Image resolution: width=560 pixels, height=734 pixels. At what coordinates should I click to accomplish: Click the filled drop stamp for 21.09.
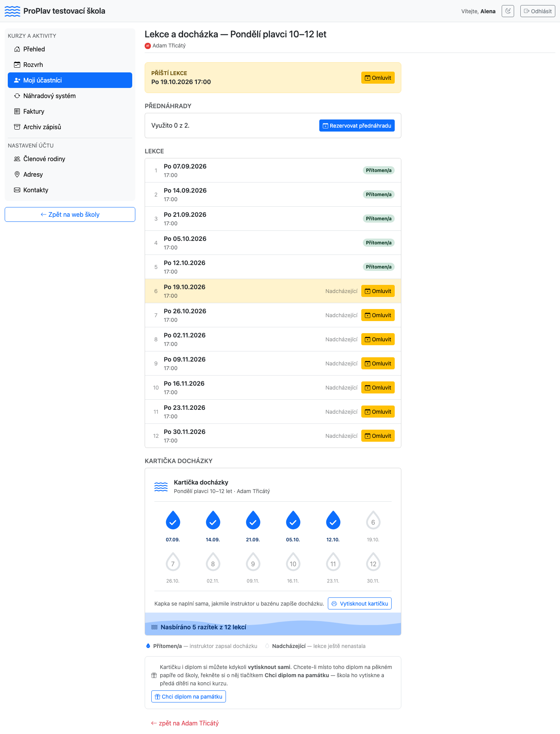[253, 520]
